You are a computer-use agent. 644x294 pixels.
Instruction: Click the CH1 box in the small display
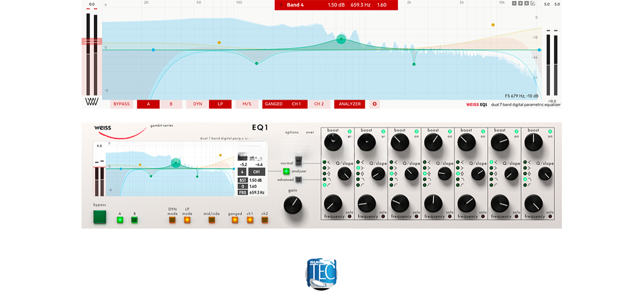coord(256,172)
